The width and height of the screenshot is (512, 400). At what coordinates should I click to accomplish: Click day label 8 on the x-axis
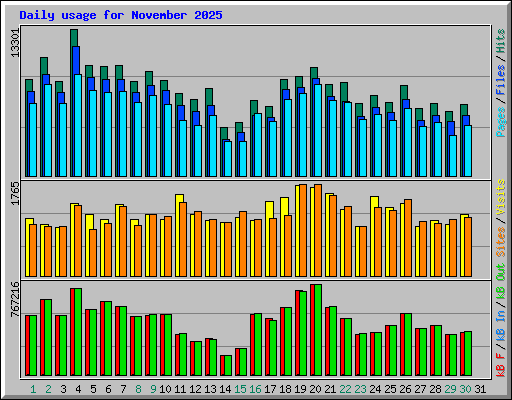pos(138,389)
